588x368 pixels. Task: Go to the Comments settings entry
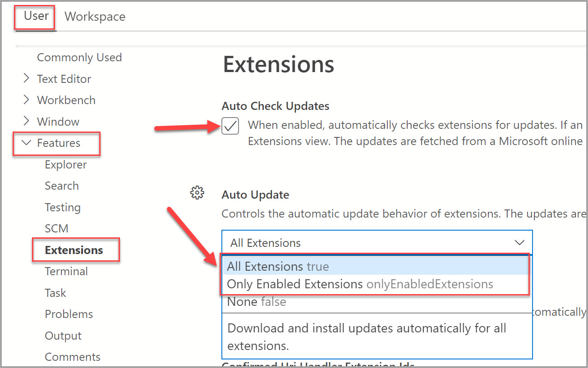[73, 357]
